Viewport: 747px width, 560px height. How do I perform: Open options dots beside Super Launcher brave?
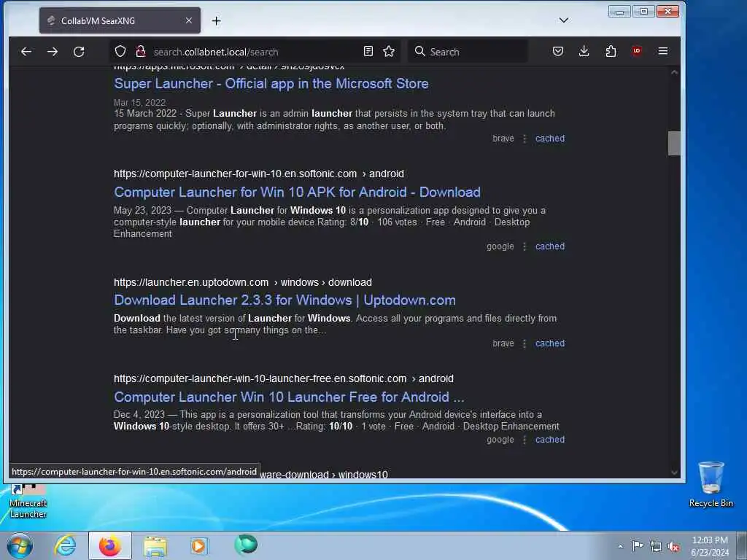coord(525,139)
